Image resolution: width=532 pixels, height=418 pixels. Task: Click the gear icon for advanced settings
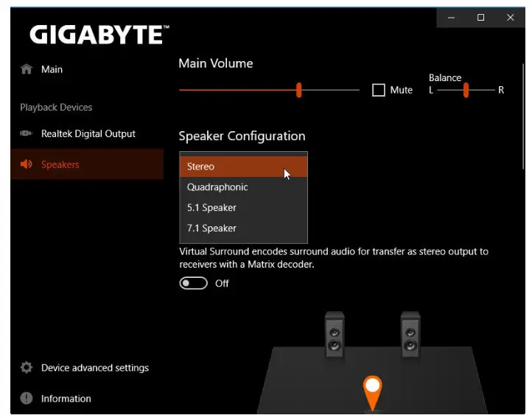click(27, 367)
